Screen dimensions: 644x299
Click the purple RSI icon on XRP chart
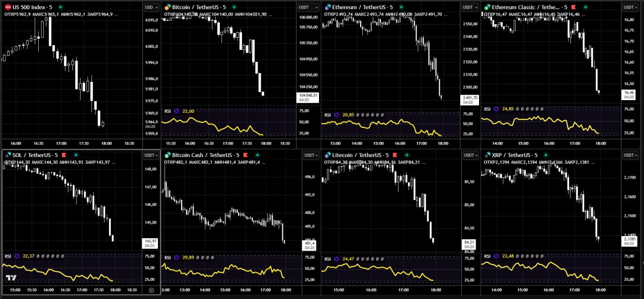(496, 256)
